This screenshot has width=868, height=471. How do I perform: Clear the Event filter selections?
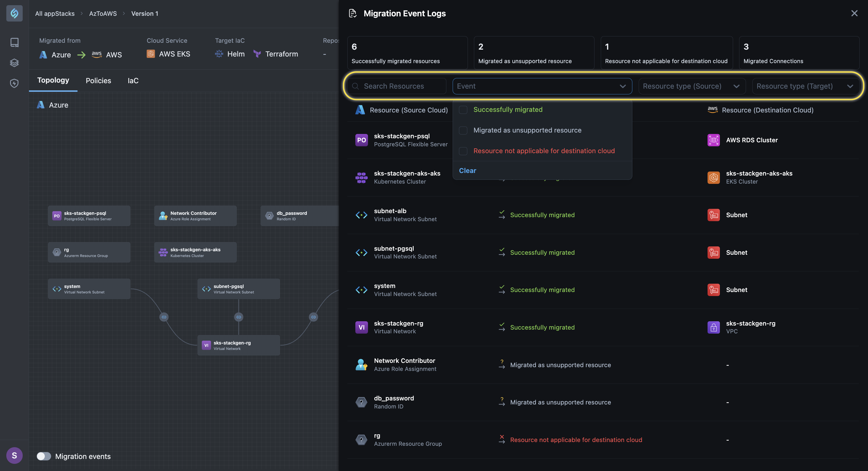tap(467, 171)
